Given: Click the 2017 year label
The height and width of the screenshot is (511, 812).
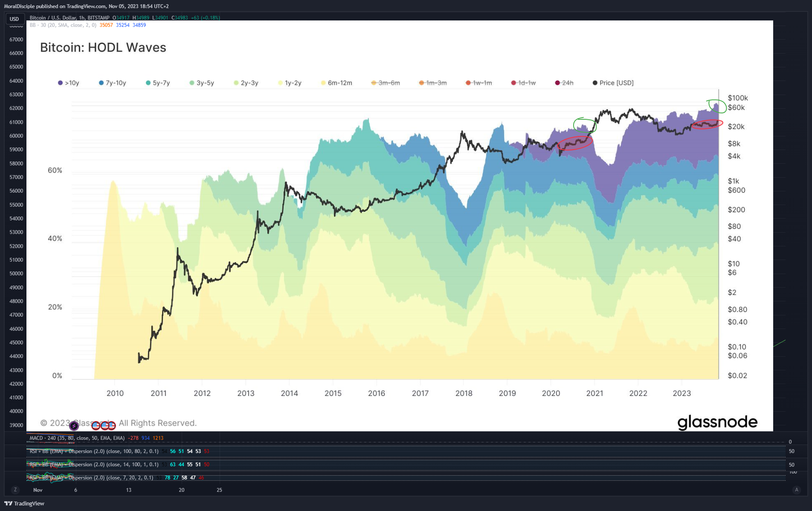Looking at the screenshot, I should (420, 393).
